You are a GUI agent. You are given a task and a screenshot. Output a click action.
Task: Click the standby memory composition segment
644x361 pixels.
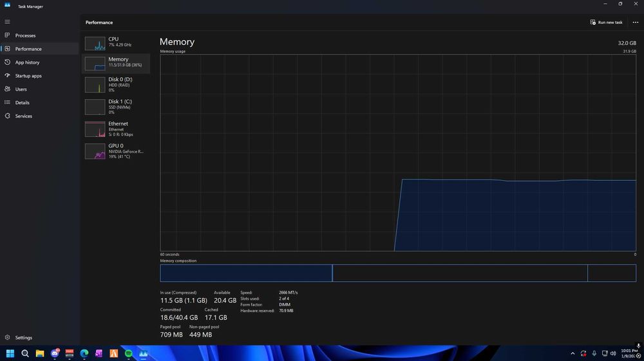coord(460,273)
